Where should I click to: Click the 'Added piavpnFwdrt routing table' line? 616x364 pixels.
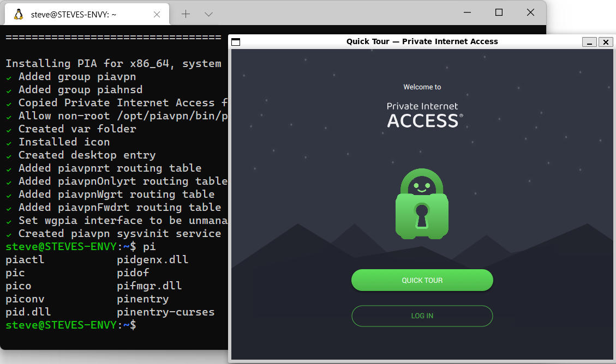(113, 207)
